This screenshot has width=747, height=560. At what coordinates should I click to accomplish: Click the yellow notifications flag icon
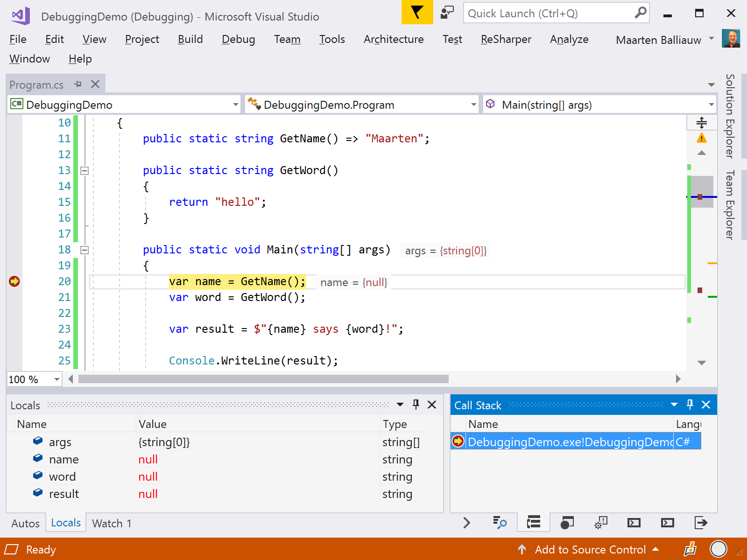pyautogui.click(x=417, y=13)
